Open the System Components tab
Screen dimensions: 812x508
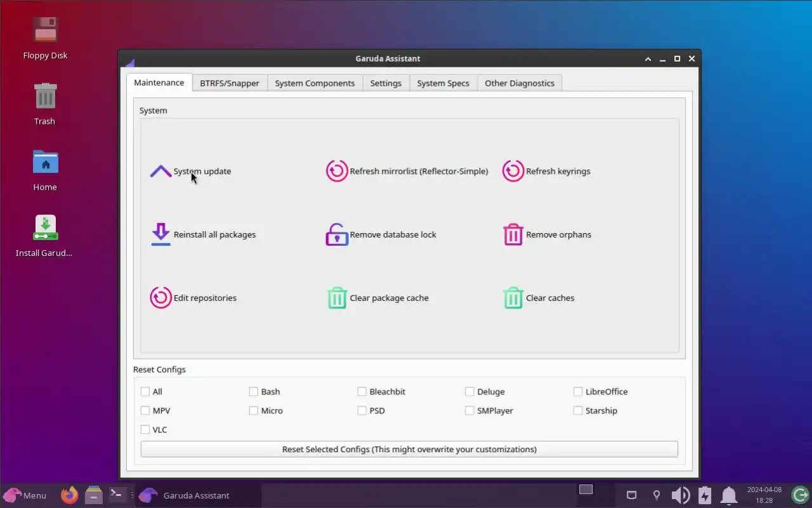(315, 83)
